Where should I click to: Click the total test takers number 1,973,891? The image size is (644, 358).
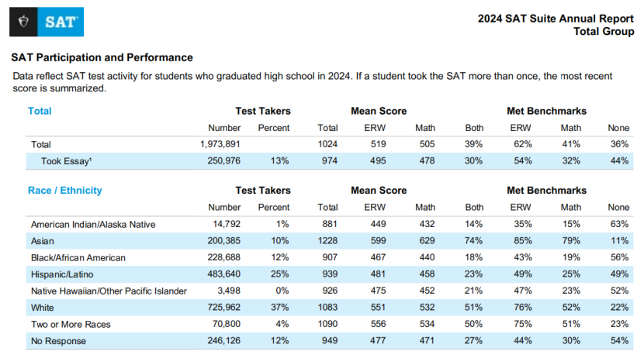[x=230, y=144]
